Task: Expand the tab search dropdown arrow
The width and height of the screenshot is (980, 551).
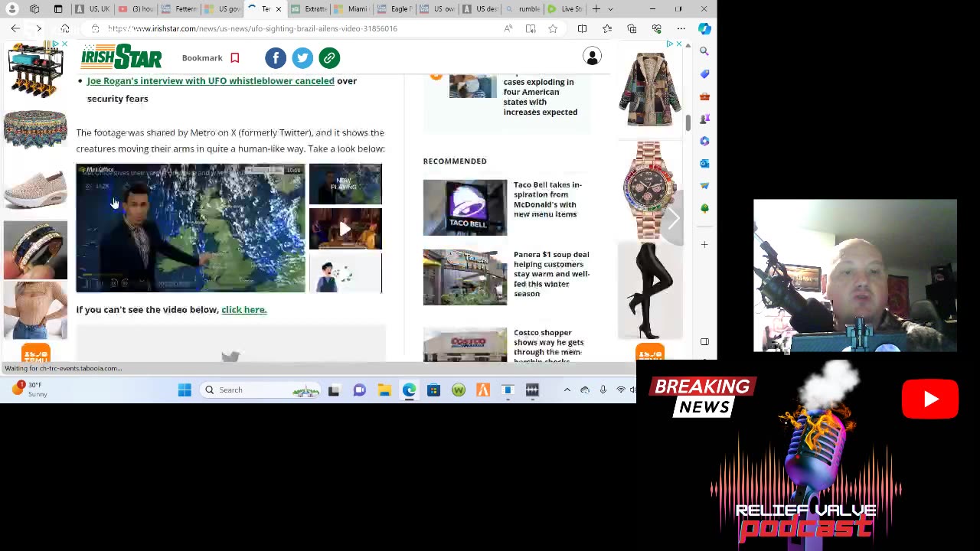Action: [610, 8]
